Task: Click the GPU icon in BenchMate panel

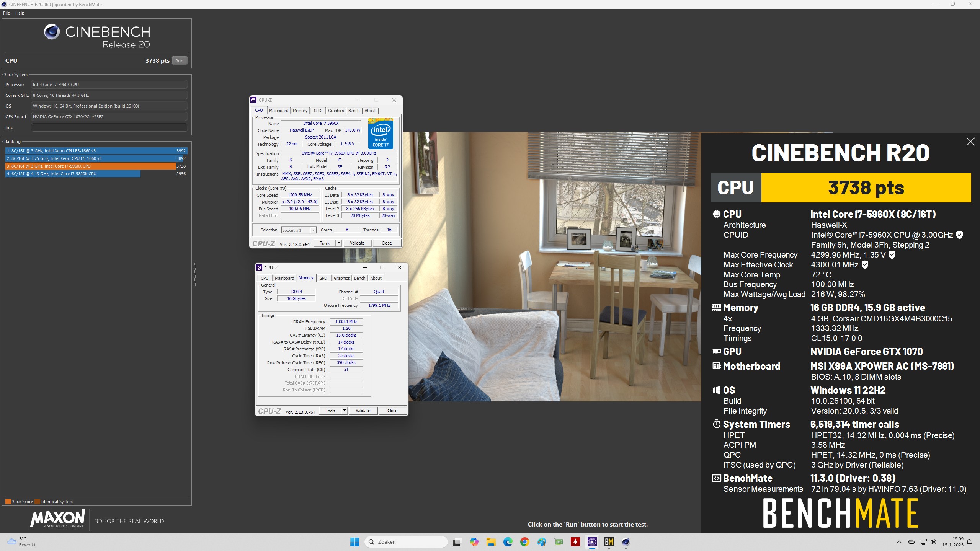Action: (x=716, y=351)
